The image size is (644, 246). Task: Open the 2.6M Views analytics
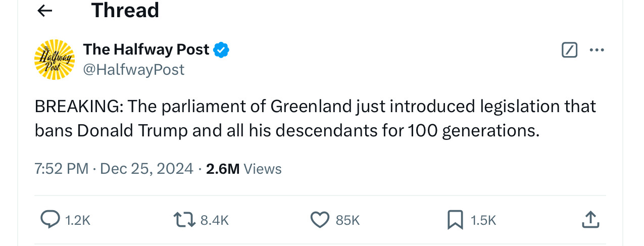(x=243, y=168)
